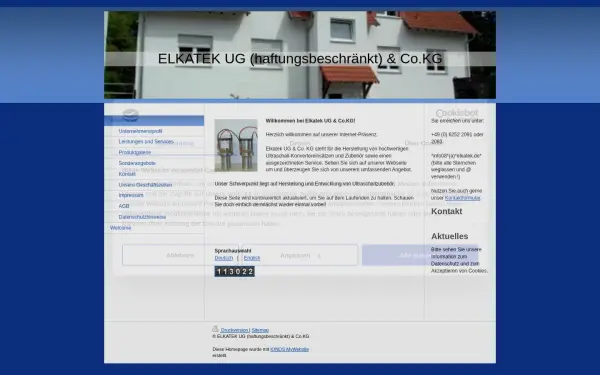Open the Sitemap link in the footer

260,330
